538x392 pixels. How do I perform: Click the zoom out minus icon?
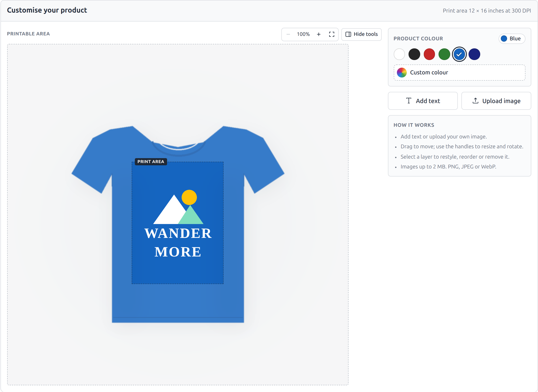click(288, 34)
